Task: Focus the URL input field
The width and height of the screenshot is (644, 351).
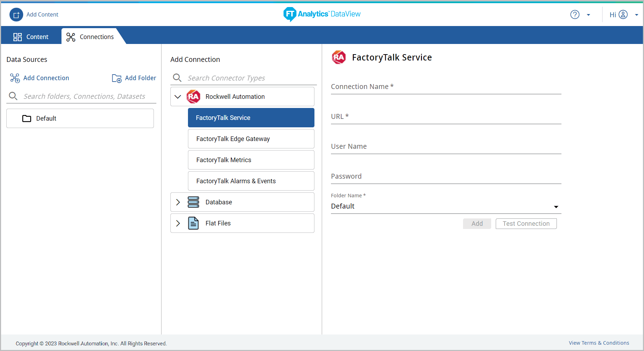Action: [x=446, y=117]
